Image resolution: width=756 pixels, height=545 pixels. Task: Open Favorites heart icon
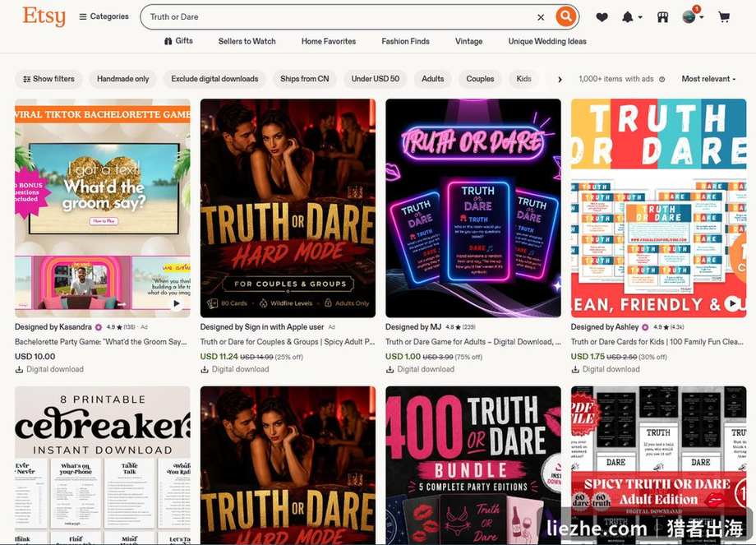[602, 17]
